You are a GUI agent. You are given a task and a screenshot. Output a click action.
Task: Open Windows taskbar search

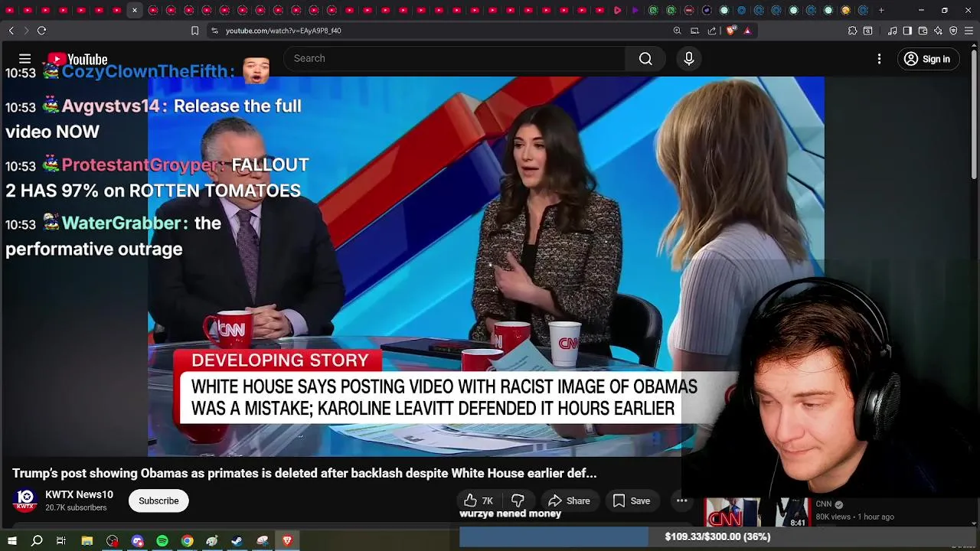37,541
